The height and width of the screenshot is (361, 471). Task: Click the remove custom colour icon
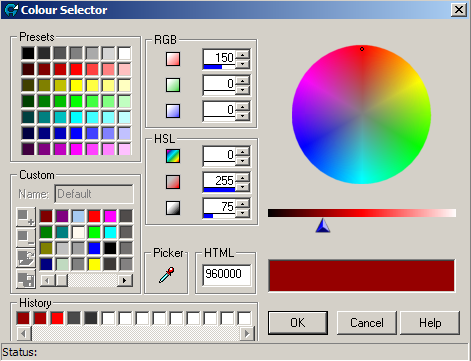coord(26,238)
